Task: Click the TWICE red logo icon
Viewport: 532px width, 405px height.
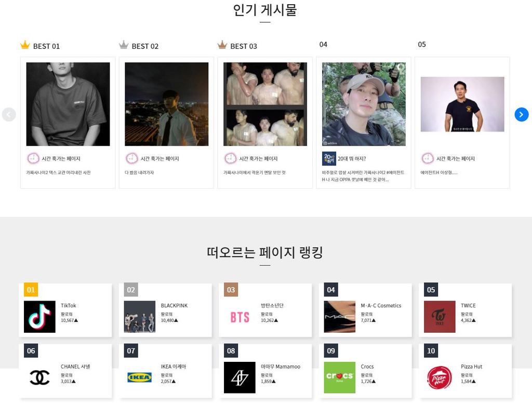Action: coord(440,317)
